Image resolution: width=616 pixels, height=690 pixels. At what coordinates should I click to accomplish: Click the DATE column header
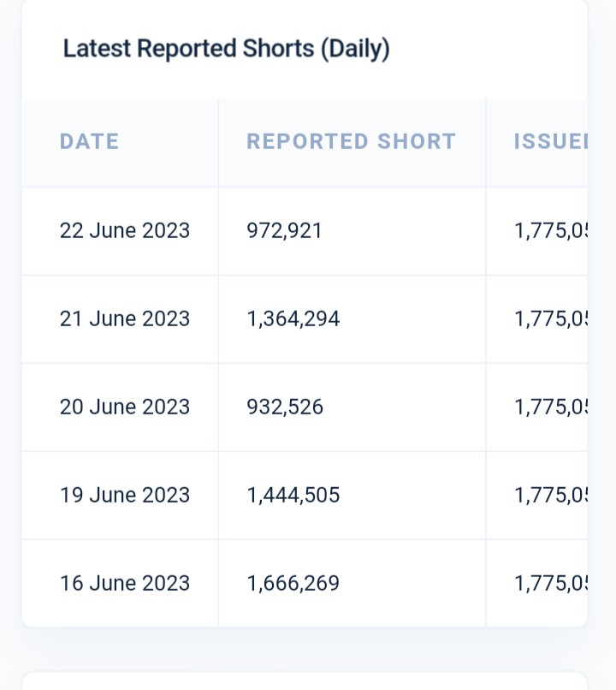click(89, 142)
